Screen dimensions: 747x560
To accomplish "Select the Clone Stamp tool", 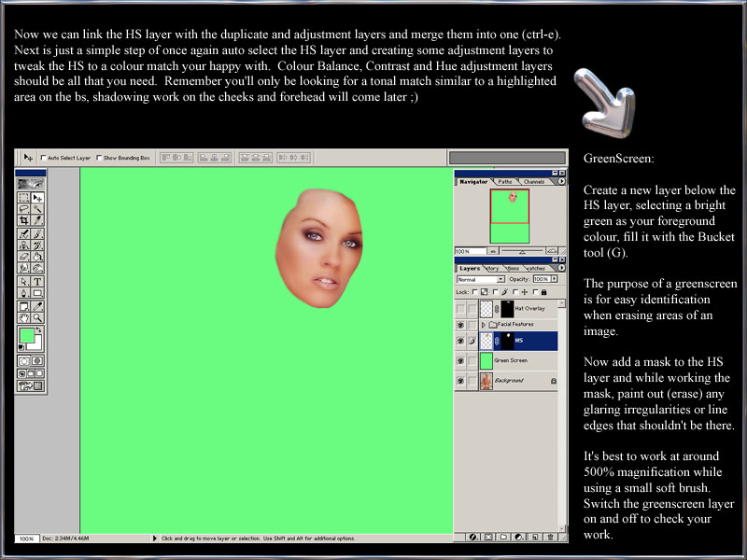I will (24, 245).
